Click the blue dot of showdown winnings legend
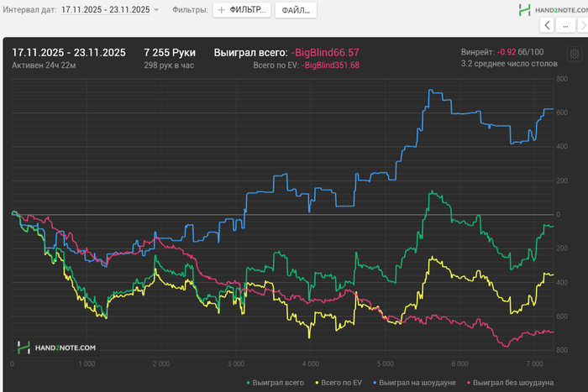 click(x=373, y=383)
